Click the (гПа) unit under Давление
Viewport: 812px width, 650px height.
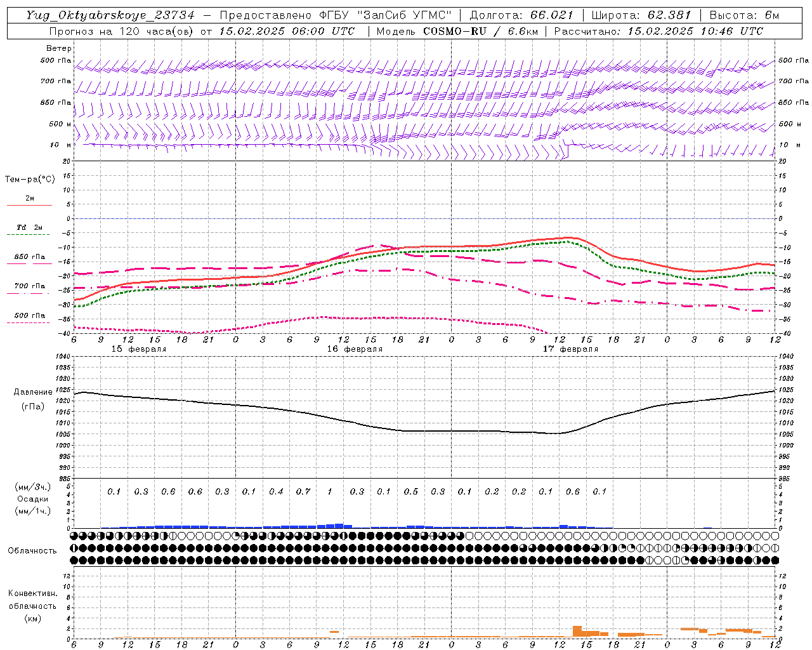tap(33, 407)
